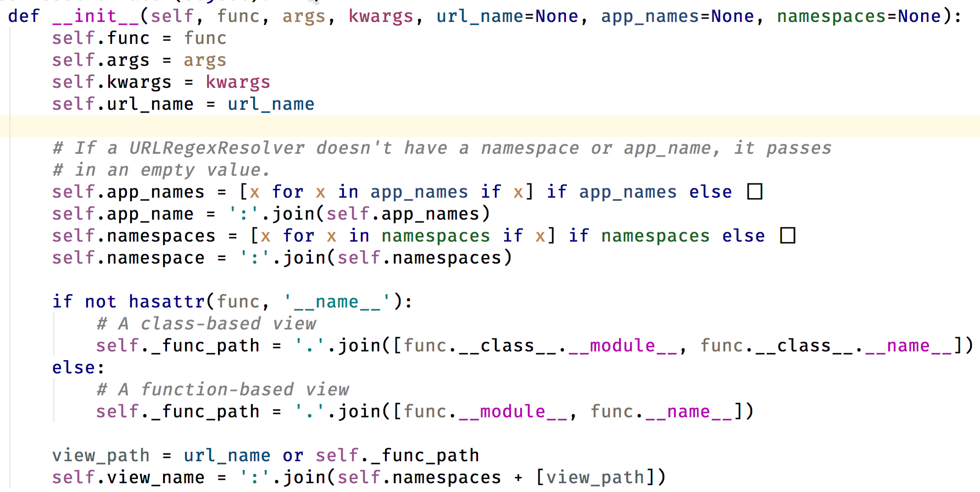
Task: Click the 'hasattr' function call
Action: tap(166, 301)
